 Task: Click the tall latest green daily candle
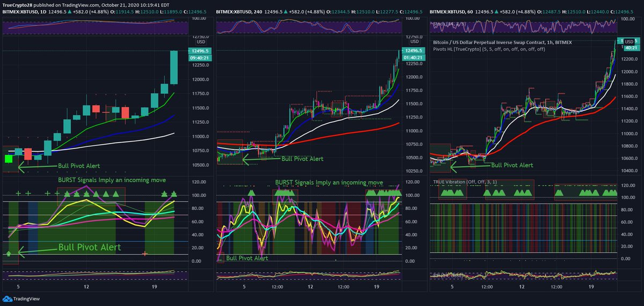[x=174, y=67]
